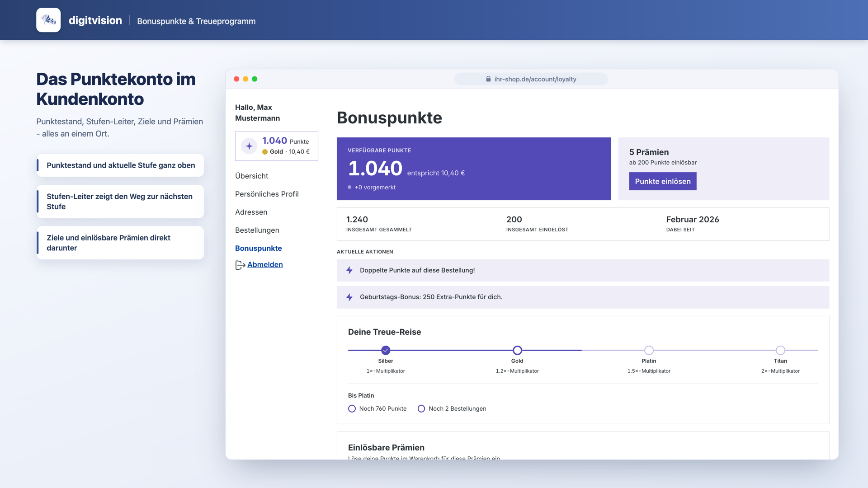Select the Gold tier circle marker
868x488 pixels.
(x=517, y=350)
